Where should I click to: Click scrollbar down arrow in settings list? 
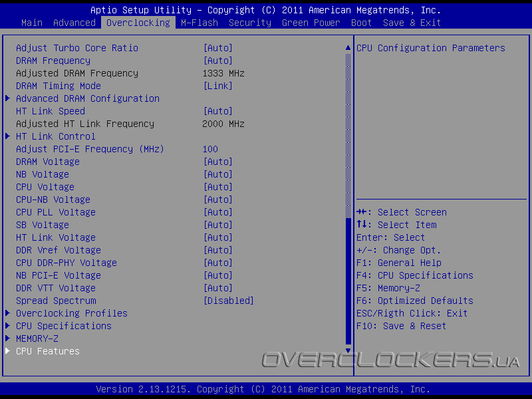[348, 350]
